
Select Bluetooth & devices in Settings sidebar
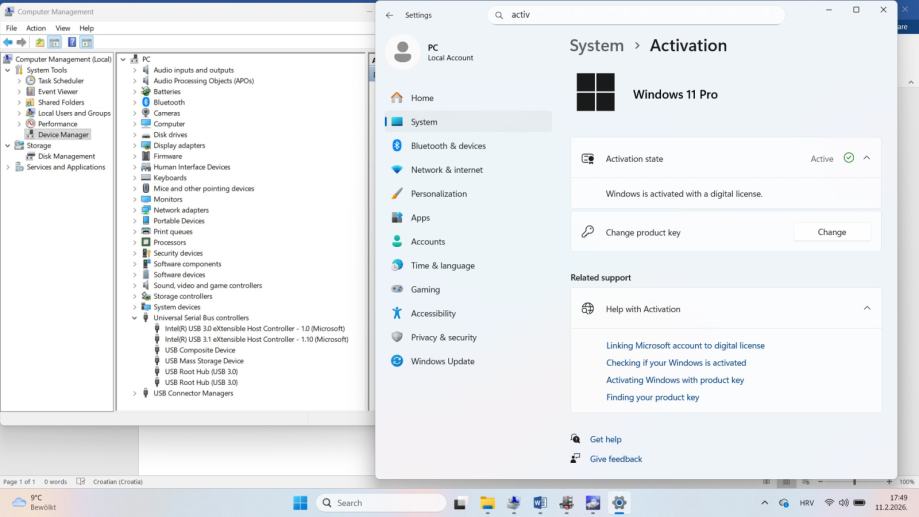pos(448,146)
